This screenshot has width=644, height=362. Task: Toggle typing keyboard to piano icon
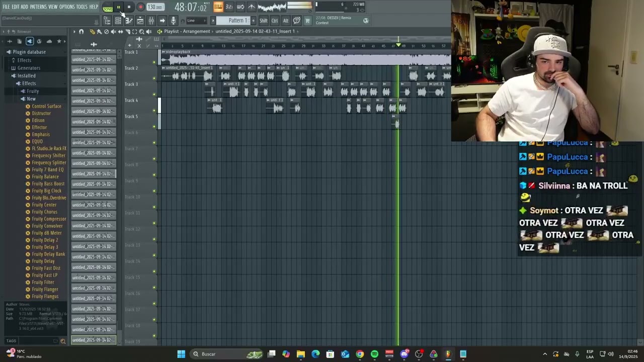tap(218, 7)
